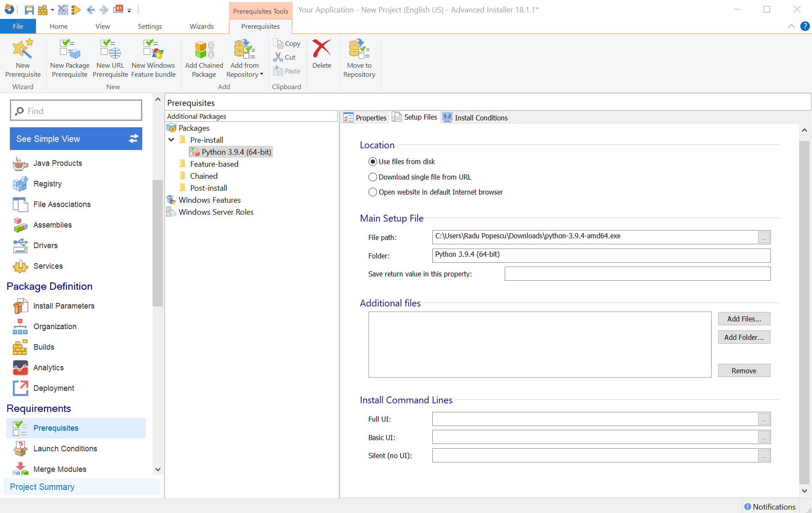The width and height of the screenshot is (812, 513).
Task: Save the project using toolbar icon
Action: [29, 10]
